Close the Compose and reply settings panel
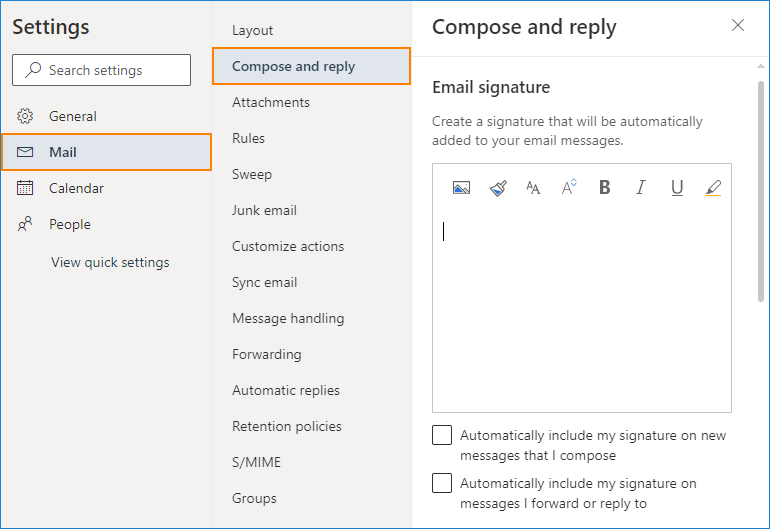The width and height of the screenshot is (770, 529). click(x=738, y=25)
